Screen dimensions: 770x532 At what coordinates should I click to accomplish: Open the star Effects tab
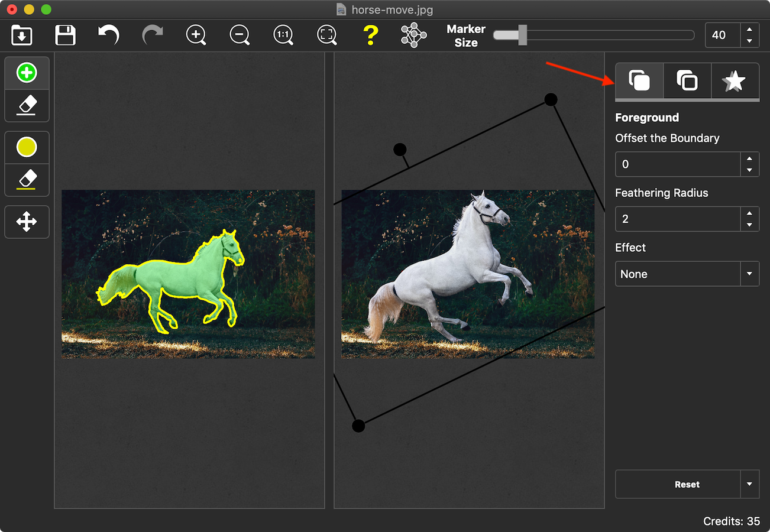point(735,81)
